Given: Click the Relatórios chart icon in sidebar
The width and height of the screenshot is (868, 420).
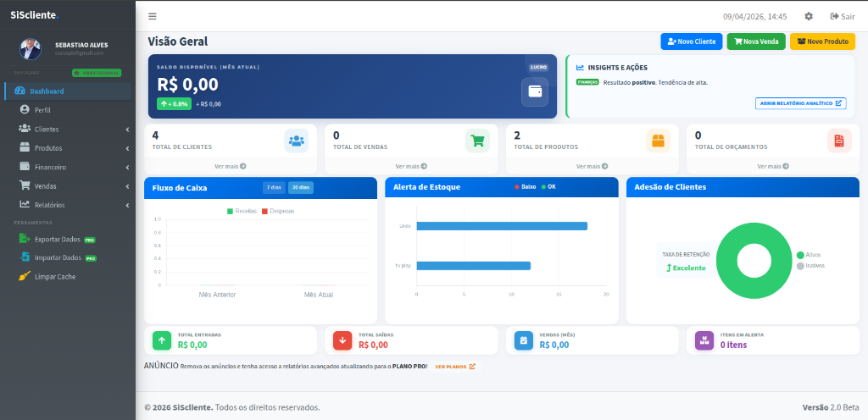Looking at the screenshot, I should [x=25, y=204].
